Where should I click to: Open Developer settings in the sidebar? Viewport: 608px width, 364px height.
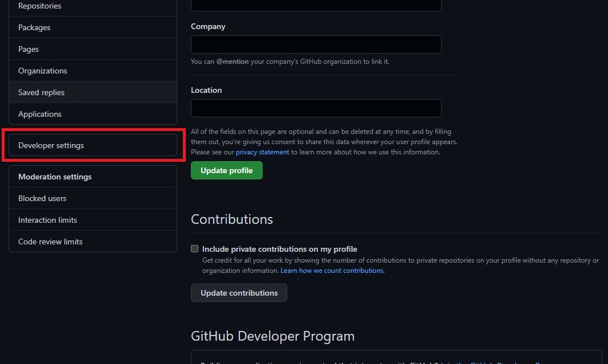pos(51,145)
